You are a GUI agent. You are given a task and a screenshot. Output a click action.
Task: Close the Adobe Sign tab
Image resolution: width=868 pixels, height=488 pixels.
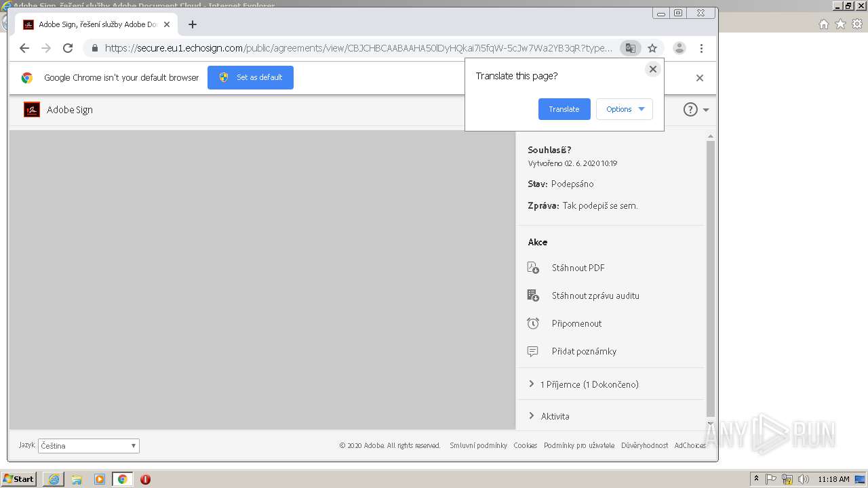[x=167, y=24]
